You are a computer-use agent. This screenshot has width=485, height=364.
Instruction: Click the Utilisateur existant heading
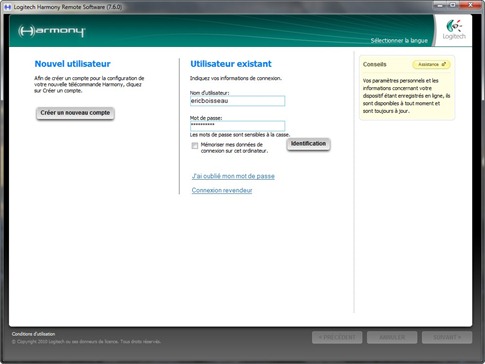point(231,64)
